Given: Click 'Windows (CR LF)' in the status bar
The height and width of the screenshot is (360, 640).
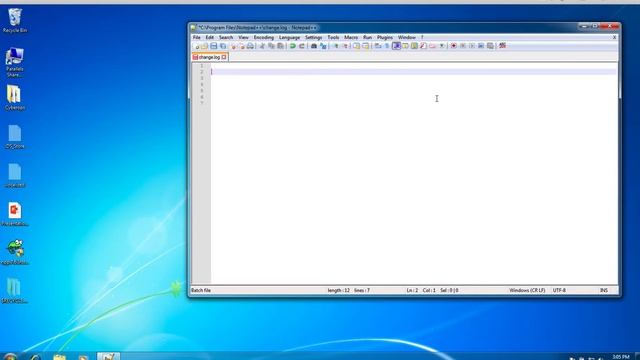Looking at the screenshot, I should point(527,290).
